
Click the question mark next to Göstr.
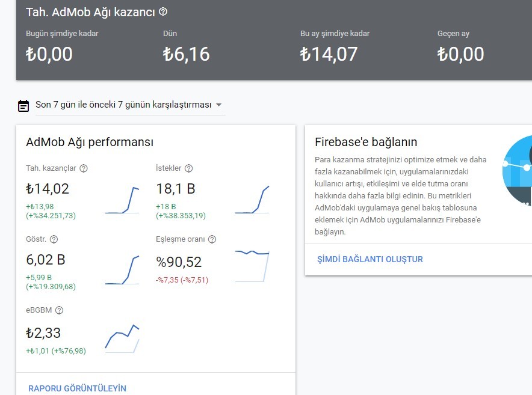tap(54, 239)
